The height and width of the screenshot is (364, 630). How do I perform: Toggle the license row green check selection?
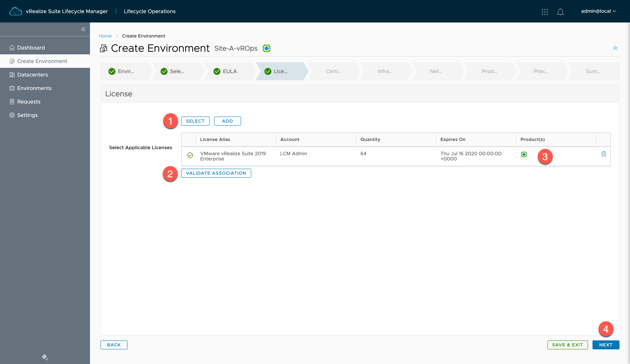190,155
